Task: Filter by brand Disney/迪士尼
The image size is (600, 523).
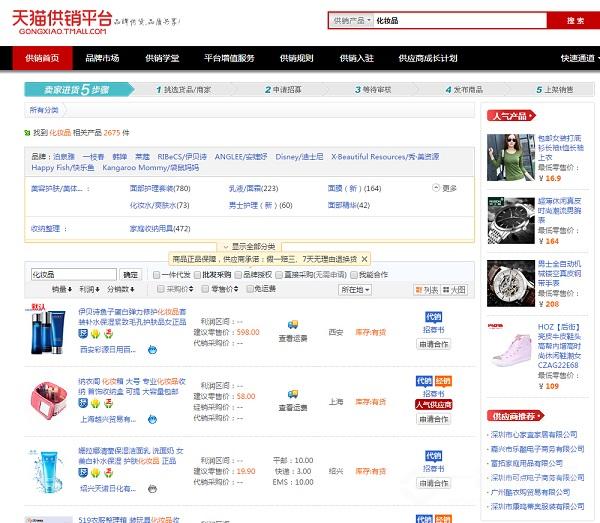Action: click(x=299, y=157)
